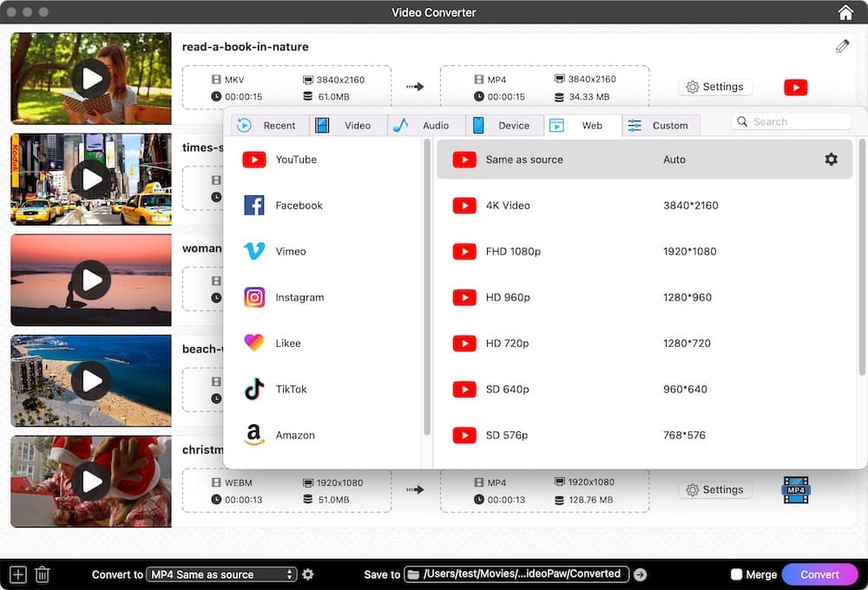Screen dimensions: 868x590
Task: Remove files using the trash icon
Action: click(42, 574)
